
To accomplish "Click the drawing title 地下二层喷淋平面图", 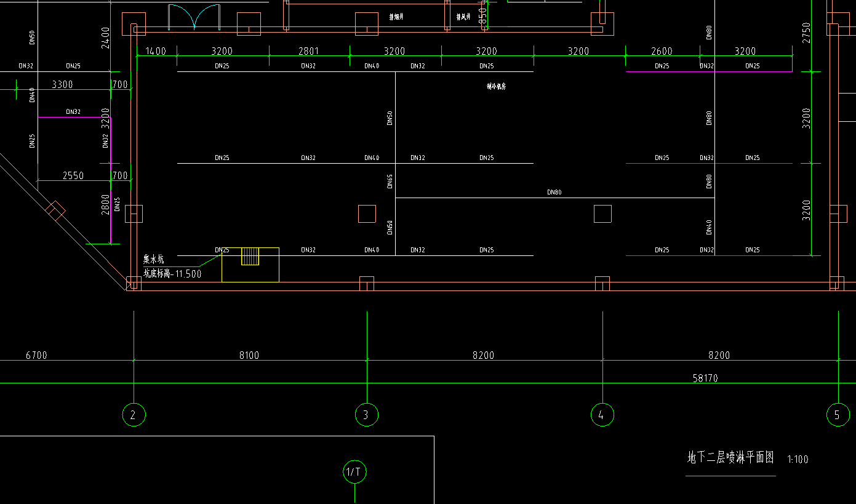I will pos(730,457).
